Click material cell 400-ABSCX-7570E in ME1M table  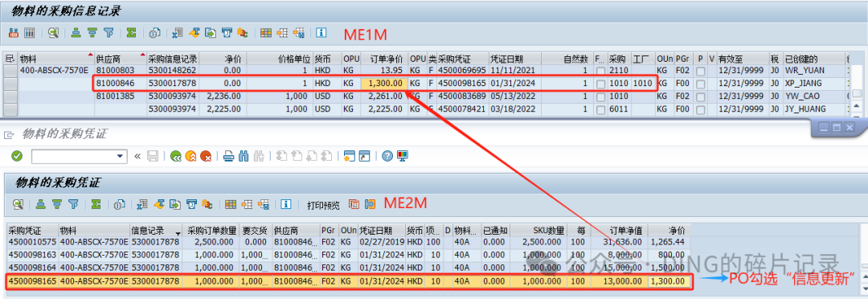[x=55, y=71]
